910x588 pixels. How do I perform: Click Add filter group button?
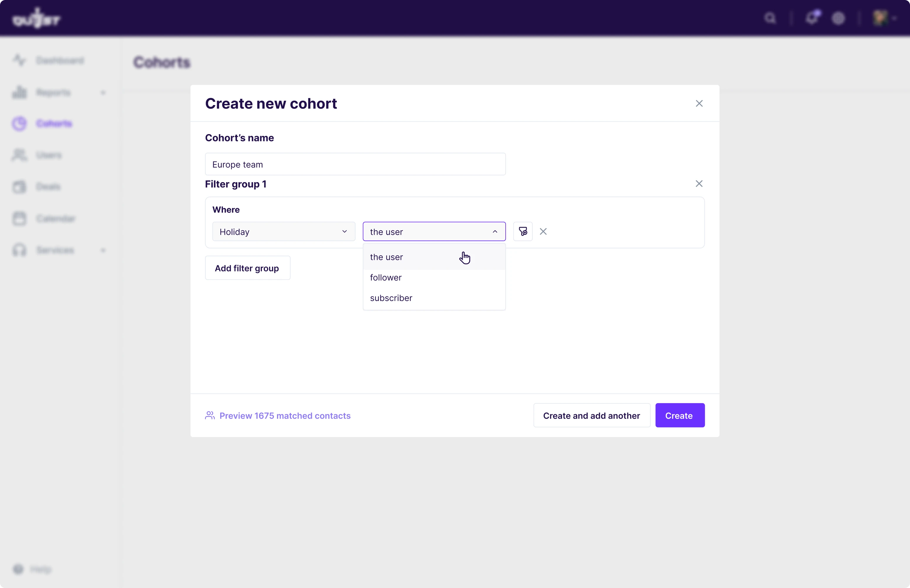pyautogui.click(x=247, y=268)
